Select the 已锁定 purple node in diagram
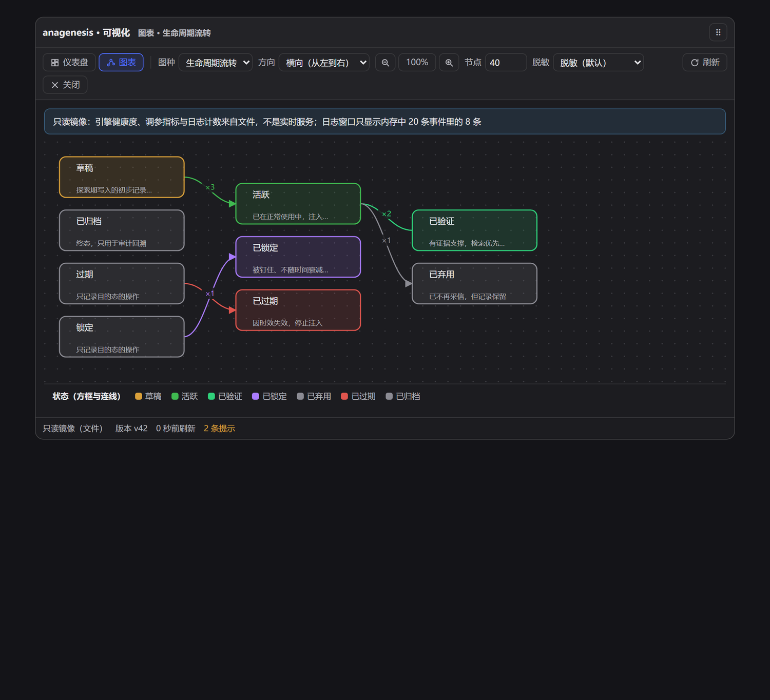This screenshot has height=700, width=770. pyautogui.click(x=298, y=257)
